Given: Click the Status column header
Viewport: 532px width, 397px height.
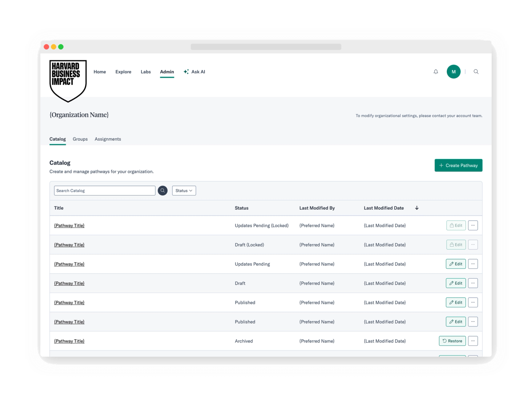Looking at the screenshot, I should 242,208.
